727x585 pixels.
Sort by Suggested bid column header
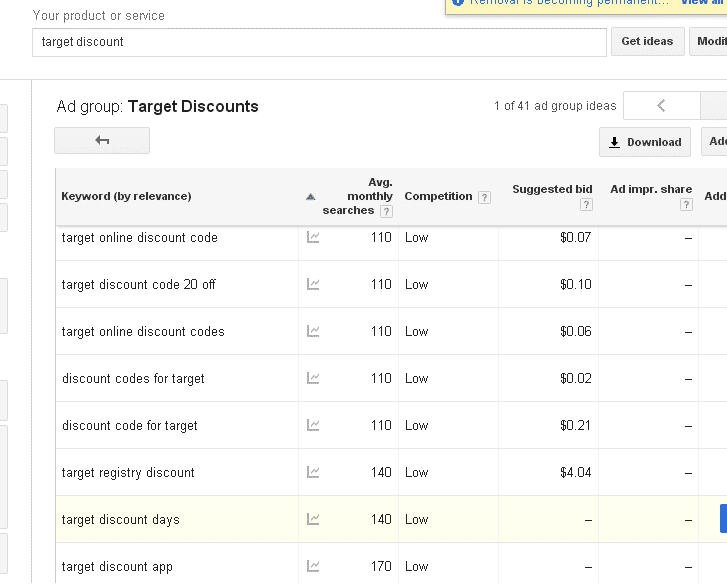click(x=552, y=189)
